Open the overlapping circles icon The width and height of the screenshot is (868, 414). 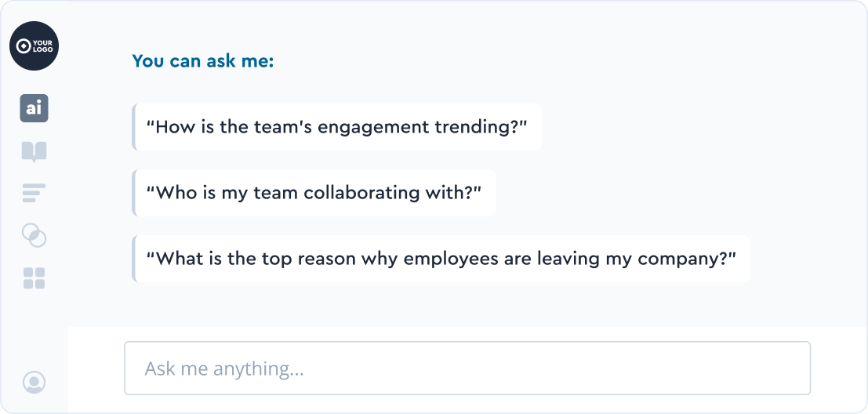click(x=34, y=234)
